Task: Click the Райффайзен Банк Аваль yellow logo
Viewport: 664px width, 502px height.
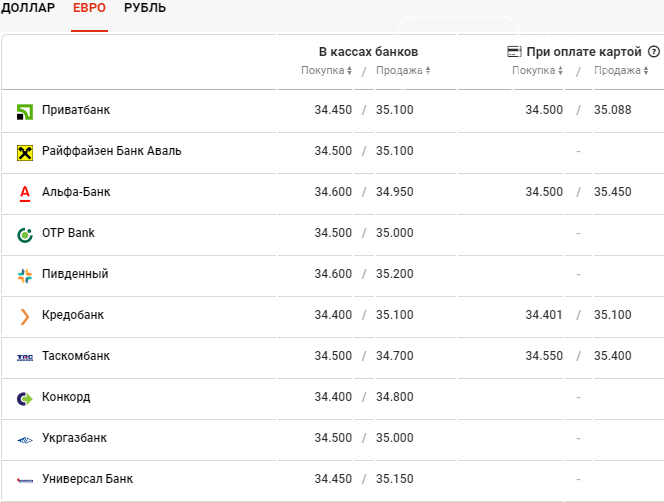Action: 25,153
